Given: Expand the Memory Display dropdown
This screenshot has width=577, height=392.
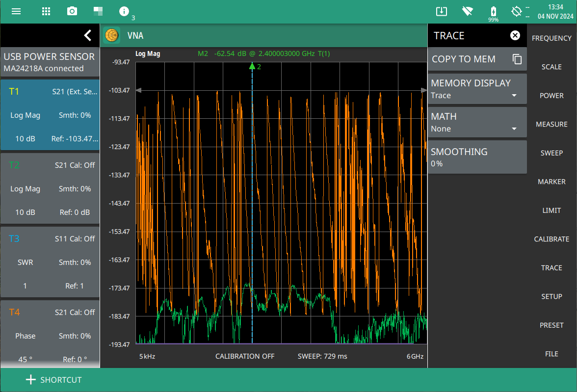Looking at the screenshot, I should [x=477, y=89].
